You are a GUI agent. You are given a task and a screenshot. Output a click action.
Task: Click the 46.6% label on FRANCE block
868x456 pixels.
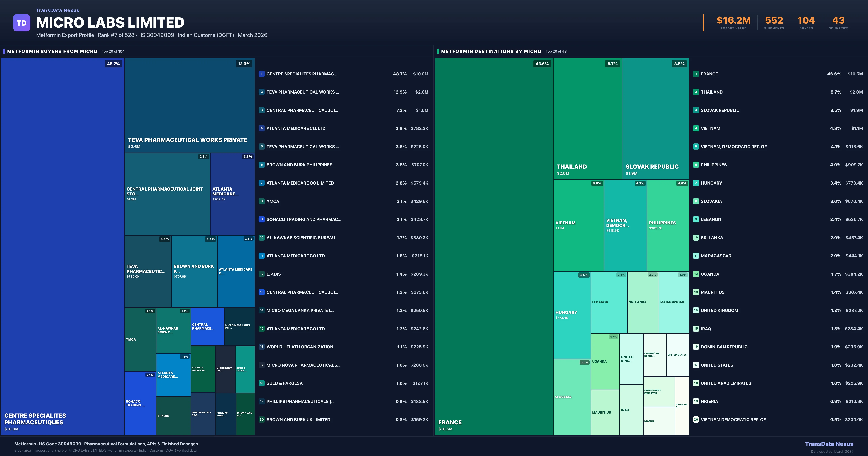tap(542, 63)
